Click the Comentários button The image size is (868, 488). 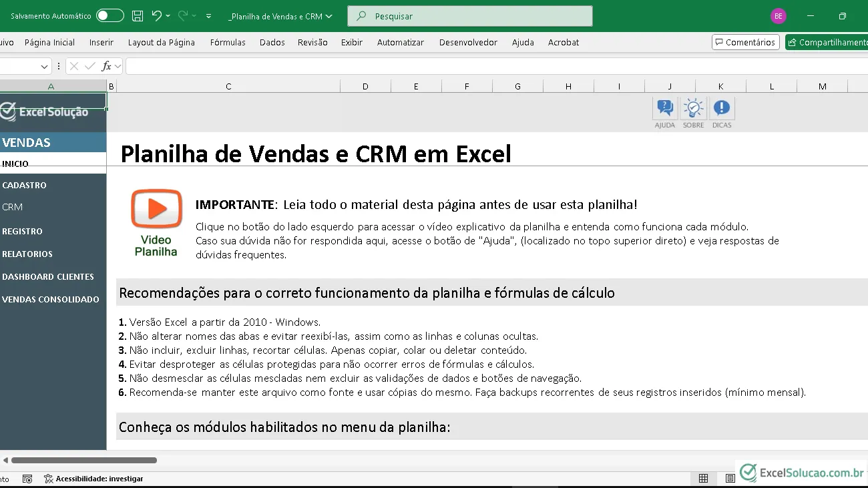coord(745,42)
